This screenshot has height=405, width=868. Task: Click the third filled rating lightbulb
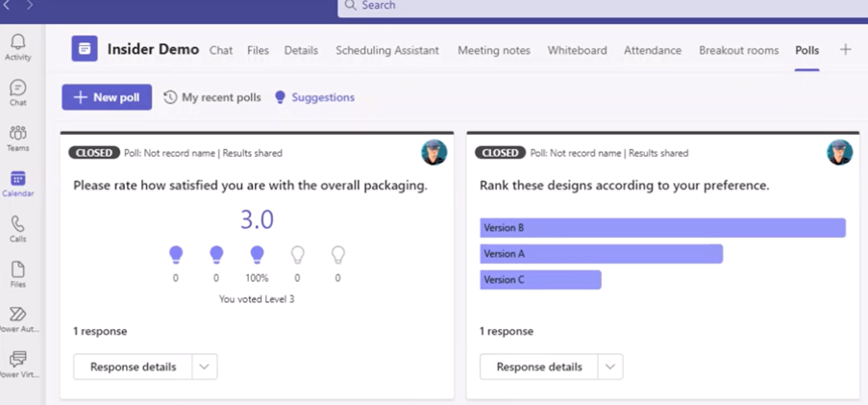(257, 256)
